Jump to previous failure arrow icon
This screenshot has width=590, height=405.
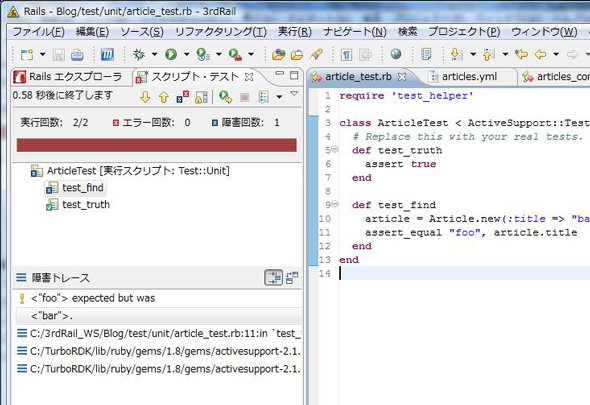164,97
